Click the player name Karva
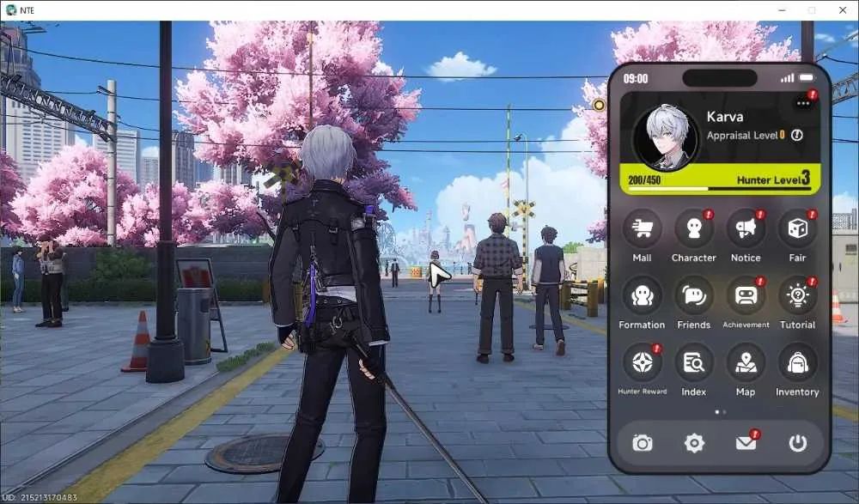 725,117
